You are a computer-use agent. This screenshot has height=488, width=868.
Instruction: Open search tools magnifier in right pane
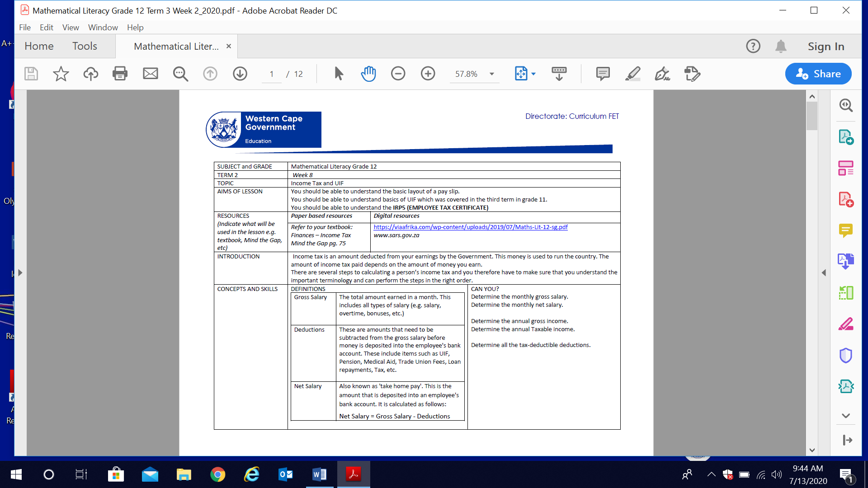846,106
